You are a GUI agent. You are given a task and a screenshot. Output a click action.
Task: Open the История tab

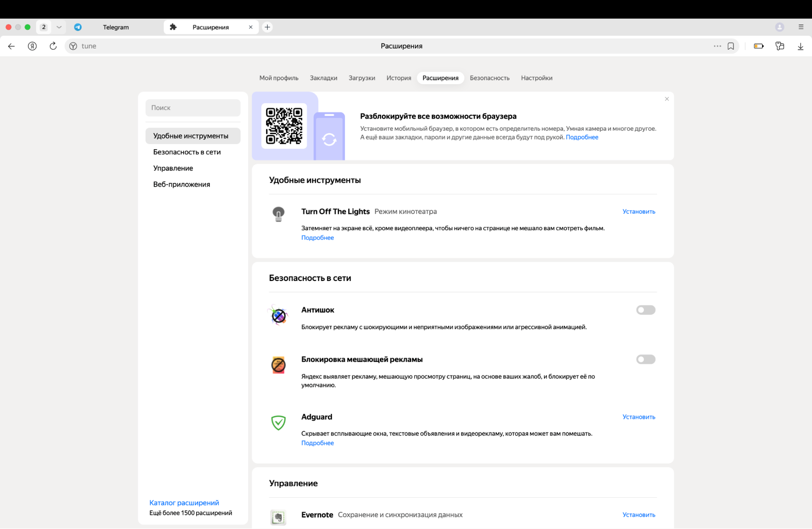click(x=399, y=78)
